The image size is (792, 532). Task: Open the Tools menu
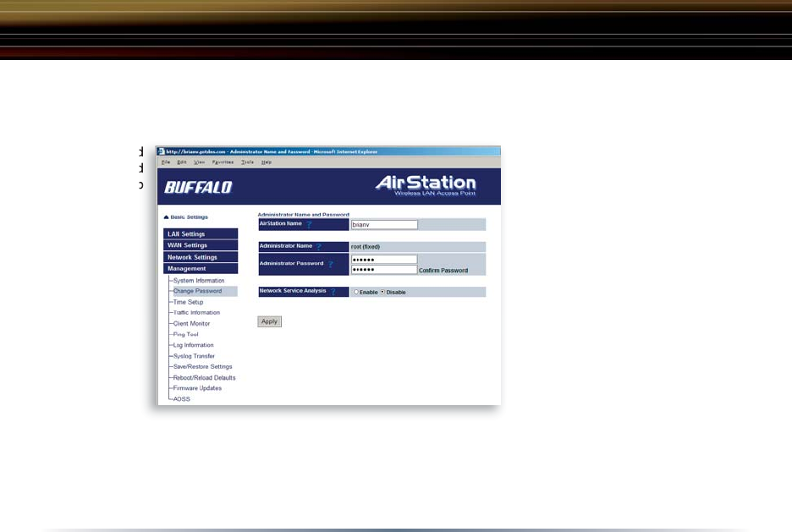[x=247, y=162]
